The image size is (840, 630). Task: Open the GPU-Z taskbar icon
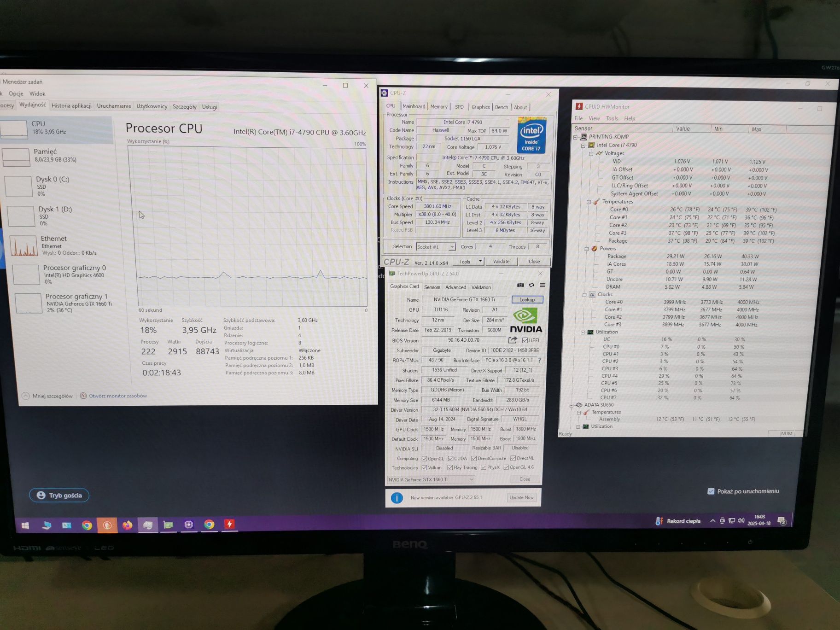[168, 525]
